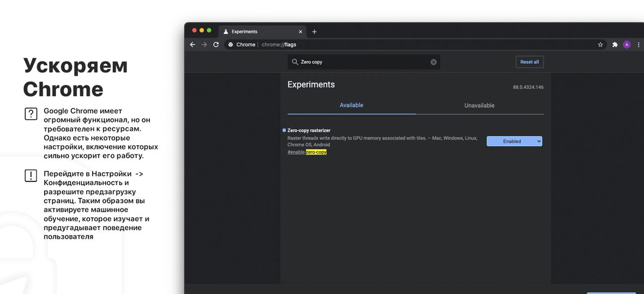Switch to the Unavailable tab
This screenshot has height=294, width=644.
click(x=479, y=106)
